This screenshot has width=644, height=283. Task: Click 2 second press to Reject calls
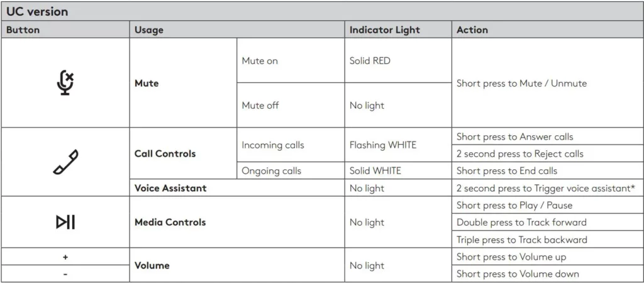coord(520,154)
